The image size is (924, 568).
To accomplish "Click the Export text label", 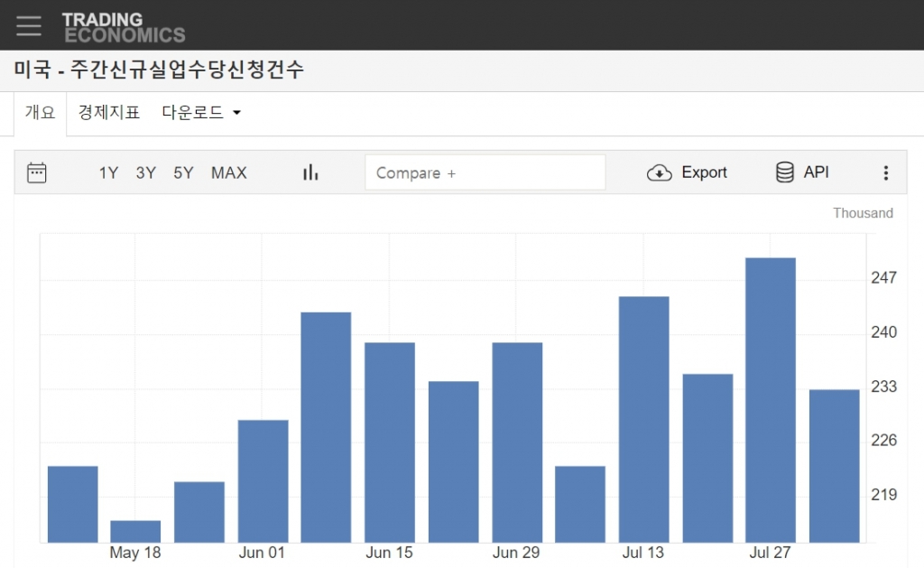I will point(704,172).
